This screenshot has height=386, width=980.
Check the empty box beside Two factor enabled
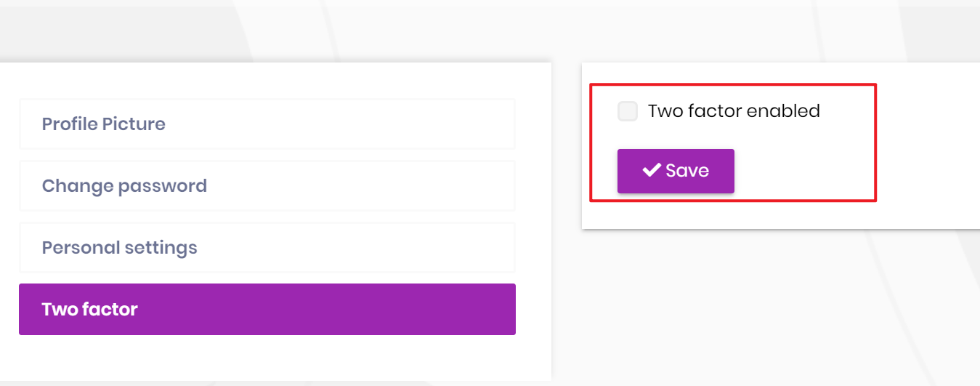tap(628, 111)
